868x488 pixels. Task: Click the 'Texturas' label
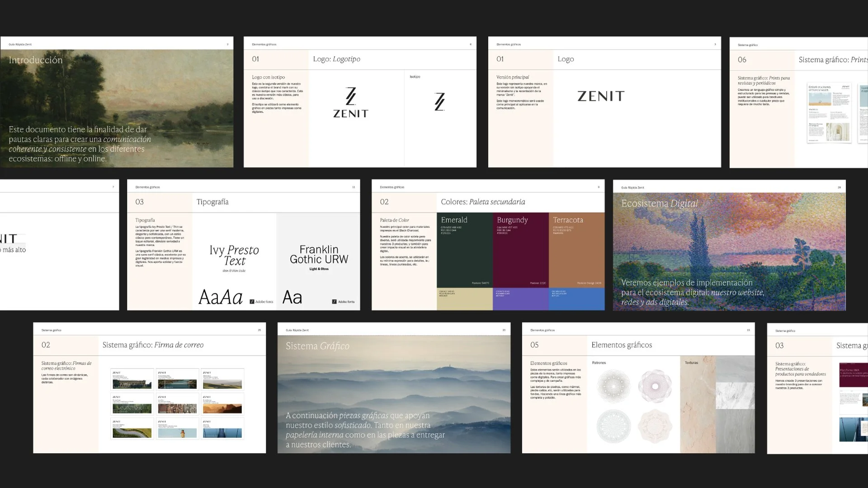pos(691,362)
